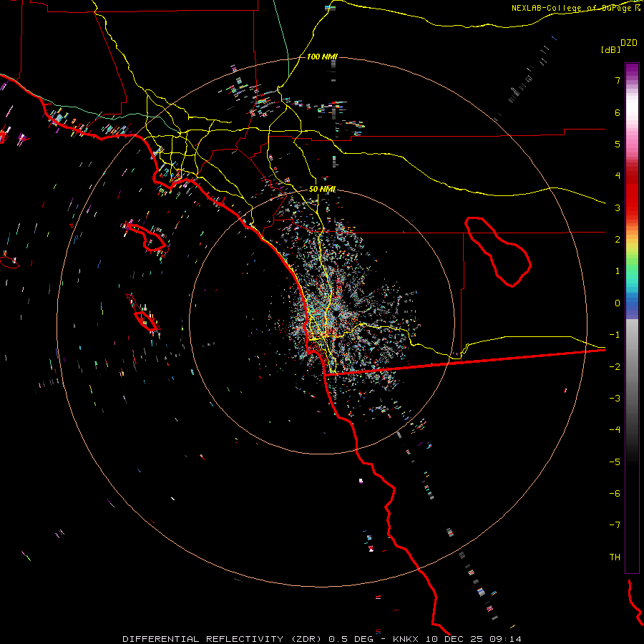Click the positive 4 scale value
This screenshot has height=644, width=644.
coord(618,176)
